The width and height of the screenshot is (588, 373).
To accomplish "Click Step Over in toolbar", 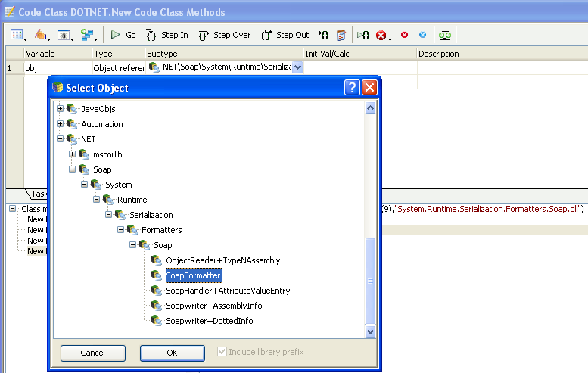I will pos(225,35).
